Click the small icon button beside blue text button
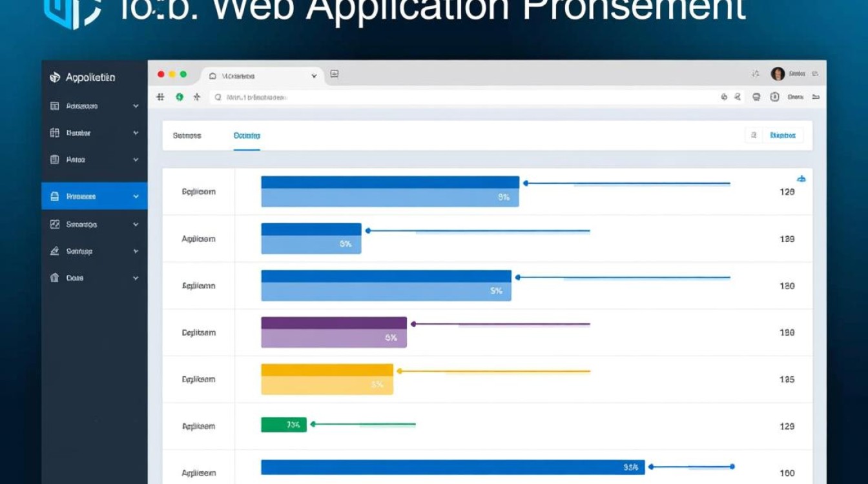The width and height of the screenshot is (868, 484). (753, 136)
